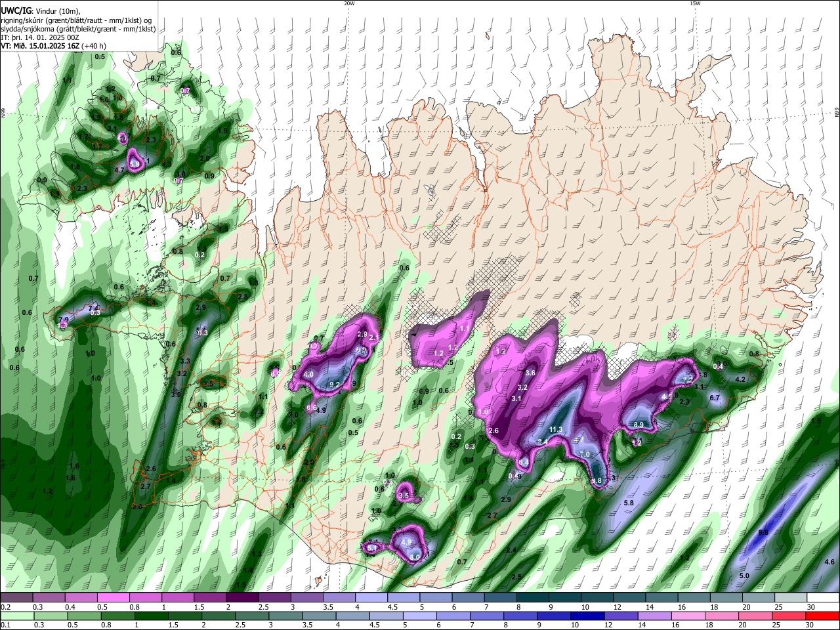Click the "rigning/skúrir" legend description line
The height and width of the screenshot is (630, 840).
coord(77,20)
